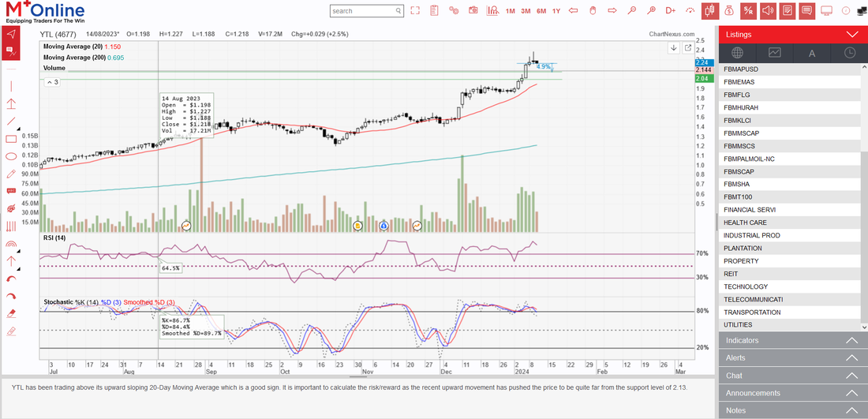Select the filled eraser tool
The height and width of the screenshot is (419, 868).
tap(10, 314)
